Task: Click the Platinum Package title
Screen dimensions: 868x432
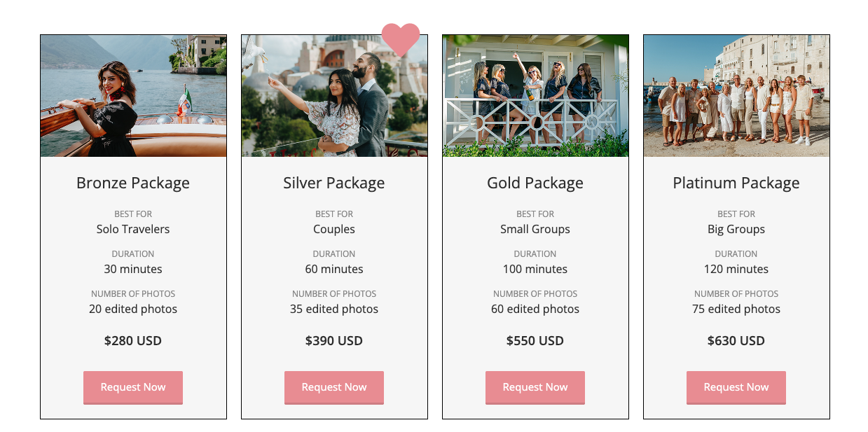Action: (x=736, y=183)
